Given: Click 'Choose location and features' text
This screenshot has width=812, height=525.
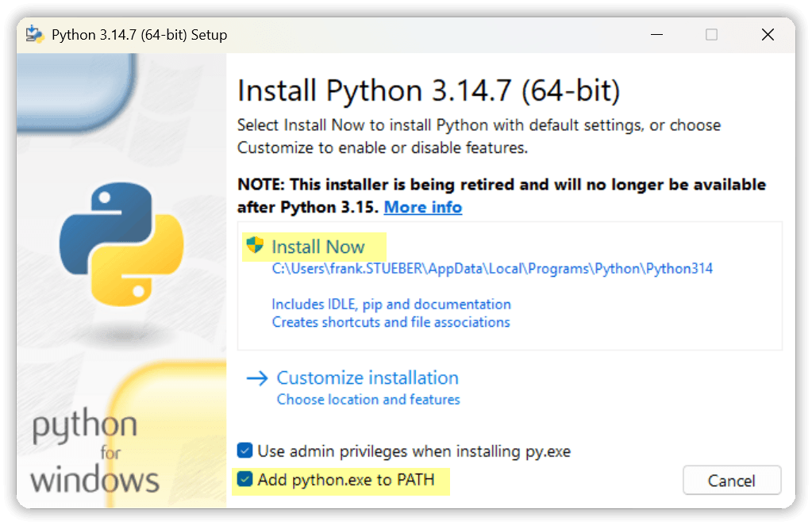Looking at the screenshot, I should [x=368, y=400].
